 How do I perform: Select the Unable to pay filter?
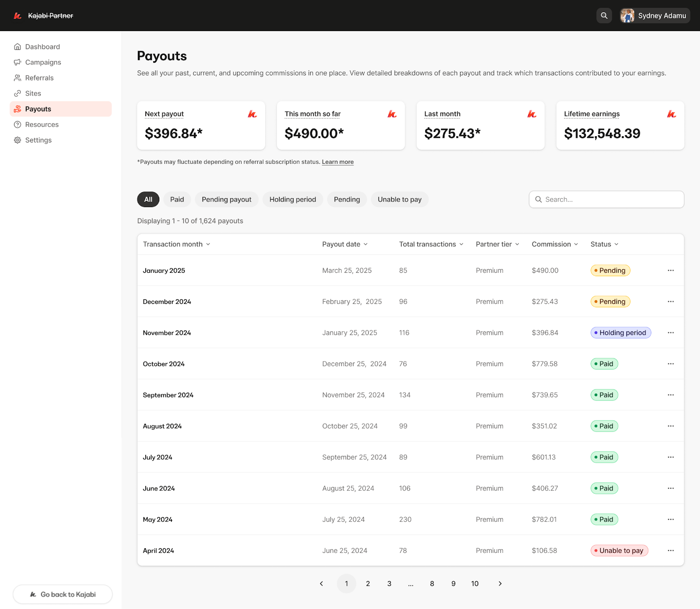pyautogui.click(x=399, y=199)
